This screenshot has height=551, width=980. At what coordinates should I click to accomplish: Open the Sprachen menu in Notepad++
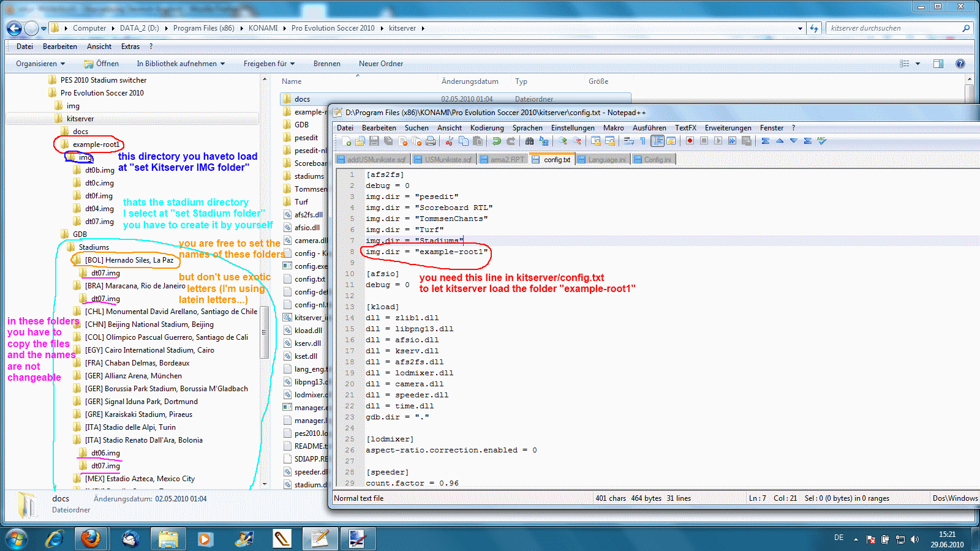coord(527,128)
